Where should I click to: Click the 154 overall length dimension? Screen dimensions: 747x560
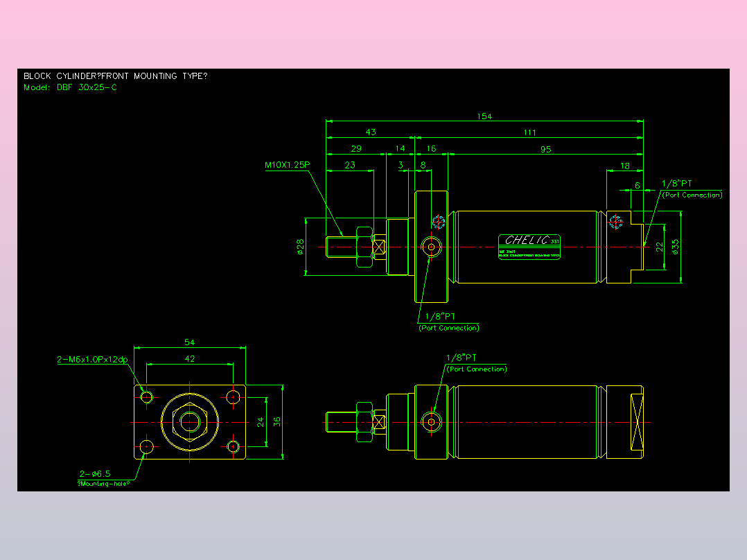484,116
